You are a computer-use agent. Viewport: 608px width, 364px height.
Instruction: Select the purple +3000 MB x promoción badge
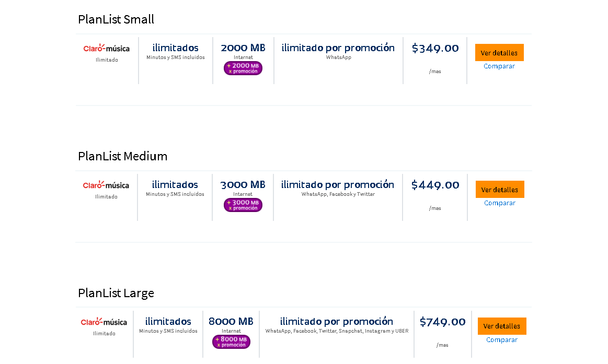click(x=243, y=205)
